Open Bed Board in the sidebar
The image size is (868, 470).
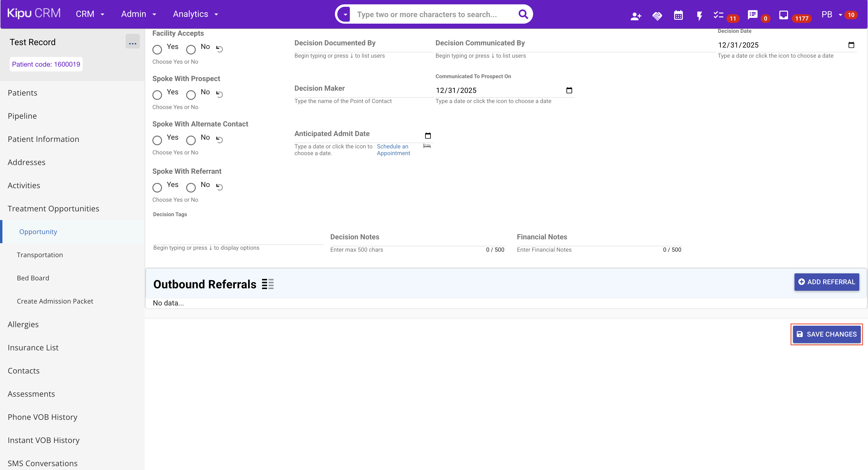tap(33, 278)
